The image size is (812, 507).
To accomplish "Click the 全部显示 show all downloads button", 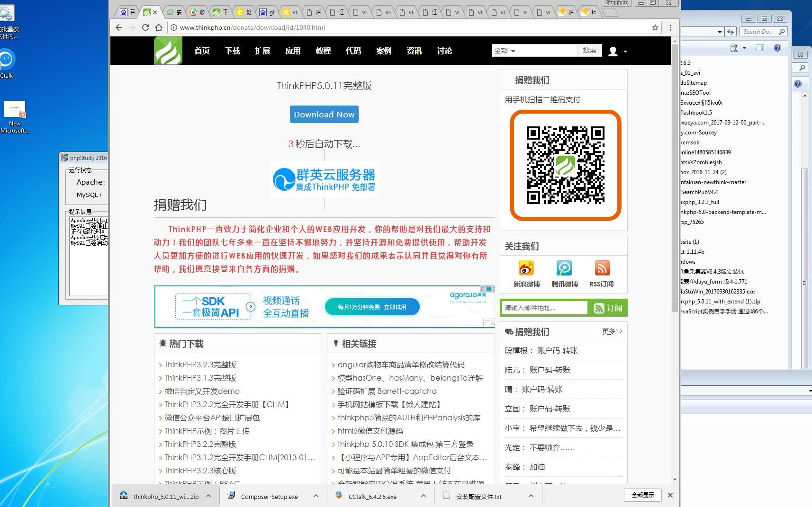I will pyautogui.click(x=643, y=495).
